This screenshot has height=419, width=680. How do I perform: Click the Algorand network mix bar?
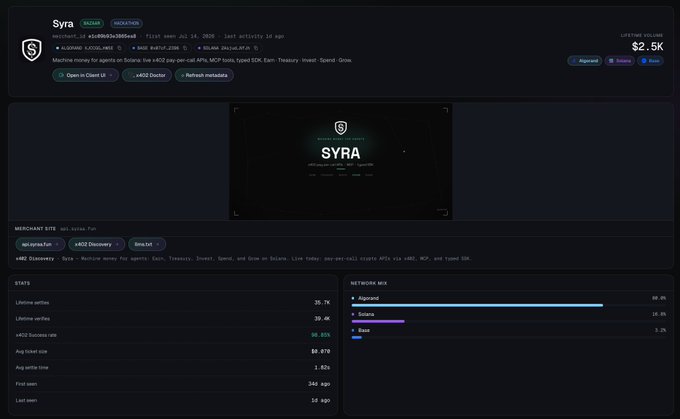pos(477,305)
